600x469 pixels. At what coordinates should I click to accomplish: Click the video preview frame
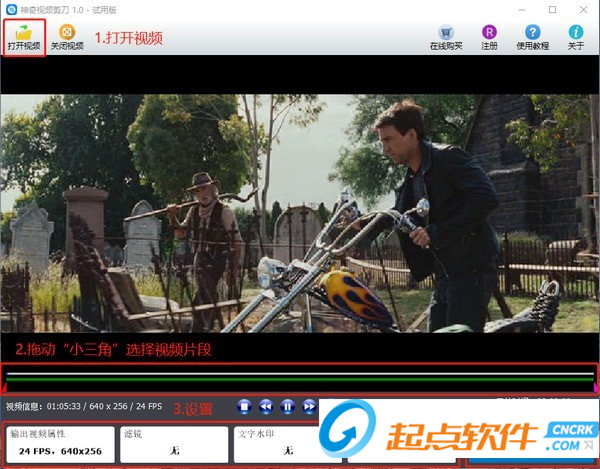300,213
